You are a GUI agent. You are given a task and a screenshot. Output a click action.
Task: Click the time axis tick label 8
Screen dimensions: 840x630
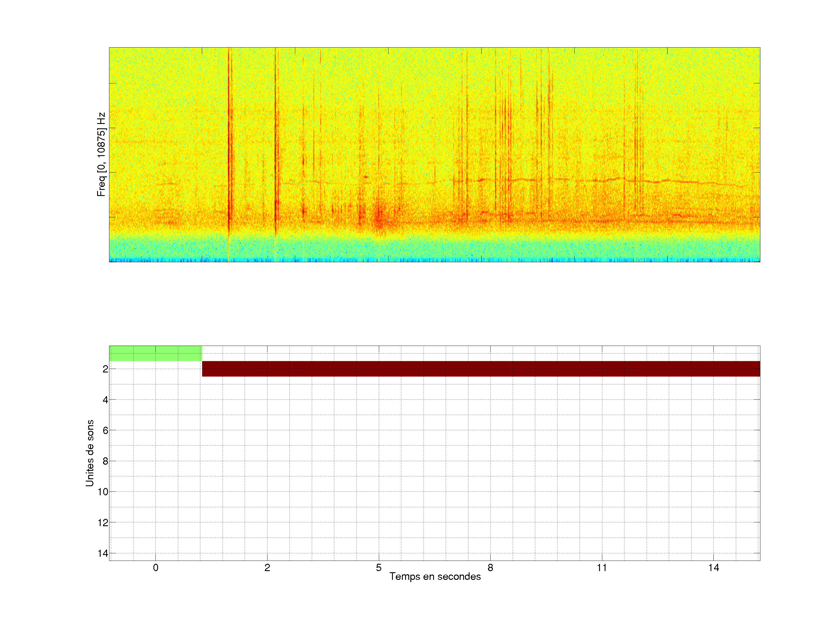point(490,568)
